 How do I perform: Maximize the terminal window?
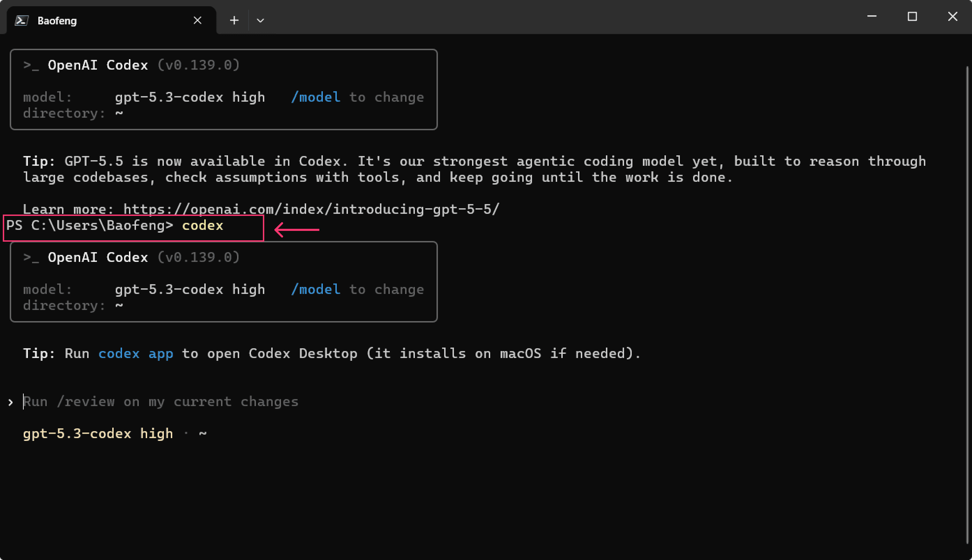[x=912, y=16]
